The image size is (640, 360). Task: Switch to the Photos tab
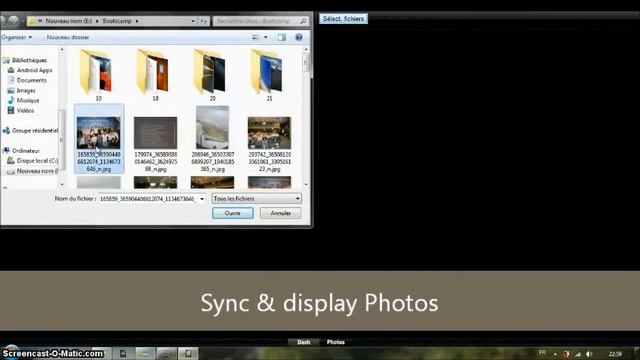(336, 342)
